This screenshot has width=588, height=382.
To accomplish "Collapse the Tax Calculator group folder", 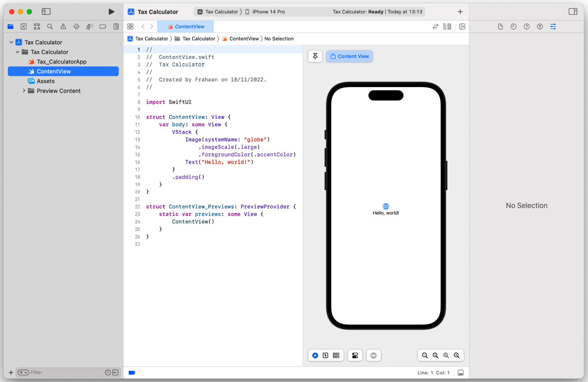I will point(17,52).
